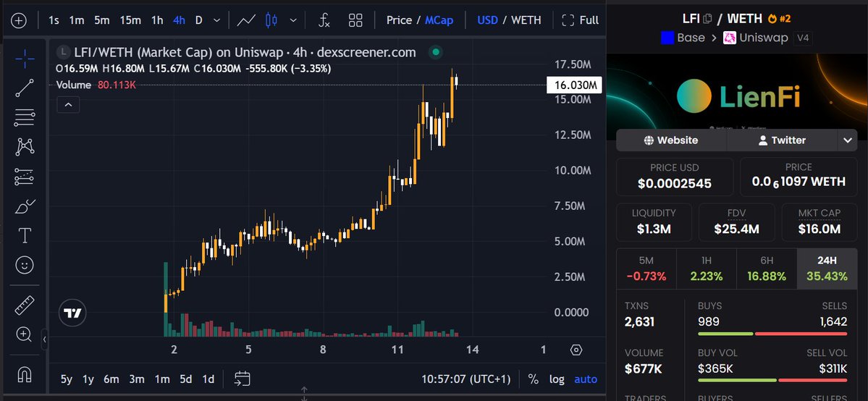Select the ruler measure tool
Screen dimensions: 868x401
(x=25, y=305)
